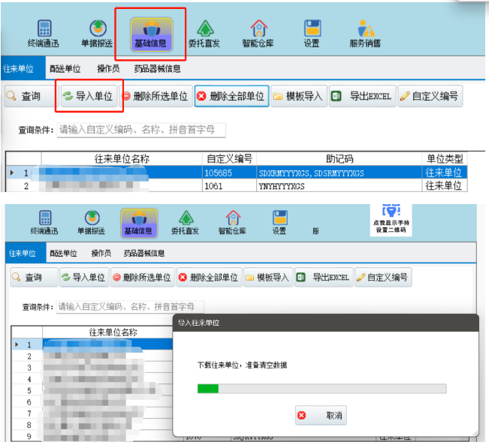
Task: Select cell with code 105685
Action: 230,173
